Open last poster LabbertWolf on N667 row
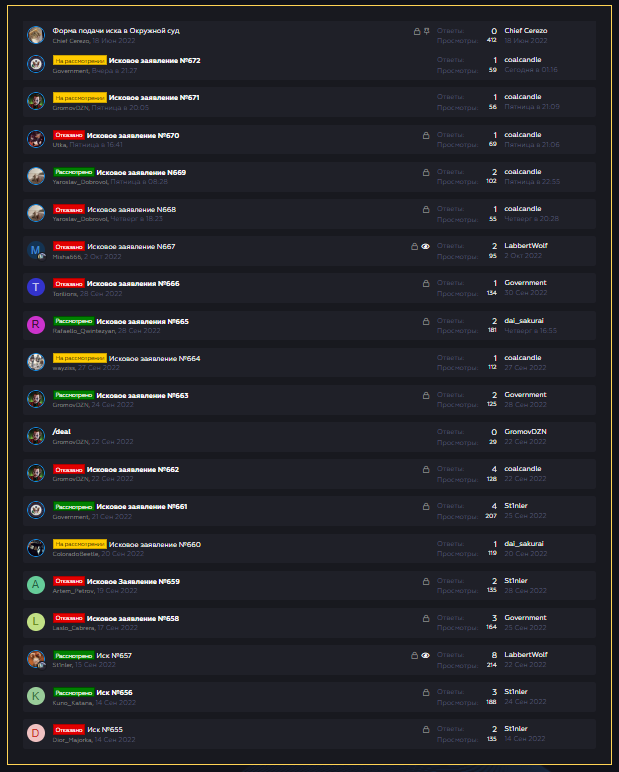This screenshot has width=619, height=772. [x=526, y=246]
